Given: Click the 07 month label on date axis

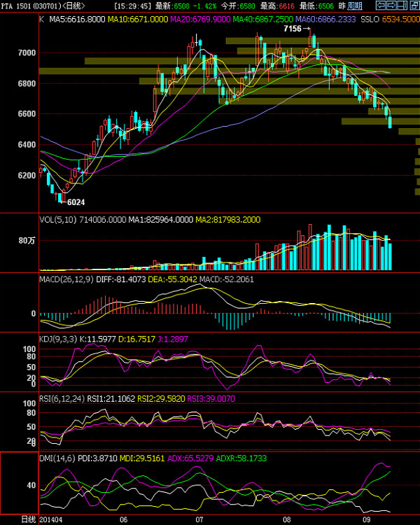Looking at the screenshot, I should [199, 519].
